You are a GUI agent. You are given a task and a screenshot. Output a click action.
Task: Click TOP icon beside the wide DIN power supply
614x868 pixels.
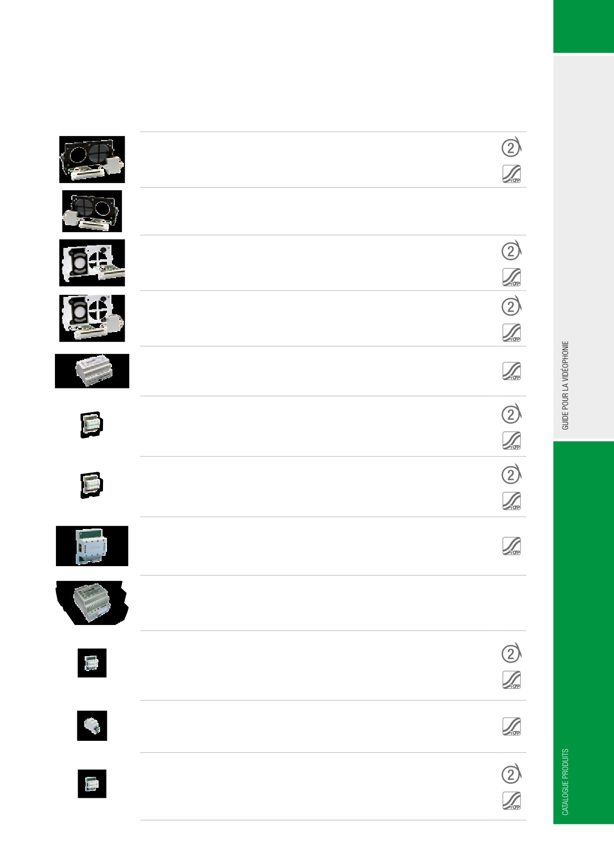point(512,371)
